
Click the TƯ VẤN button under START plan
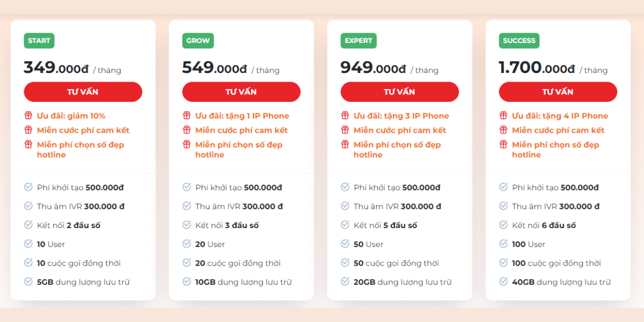point(83,92)
